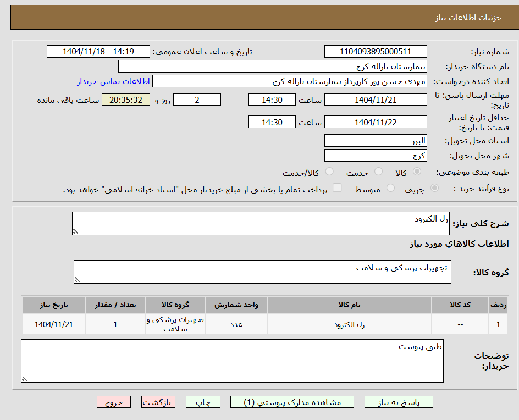The height and width of the screenshot is (420, 519).
Task: Select the متوسط purchase type radio
Action: 390,188
